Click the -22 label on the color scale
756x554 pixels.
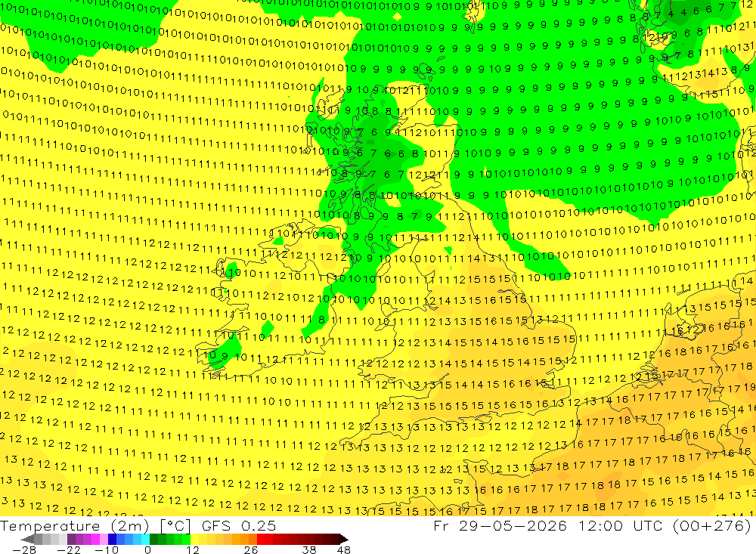point(69,549)
